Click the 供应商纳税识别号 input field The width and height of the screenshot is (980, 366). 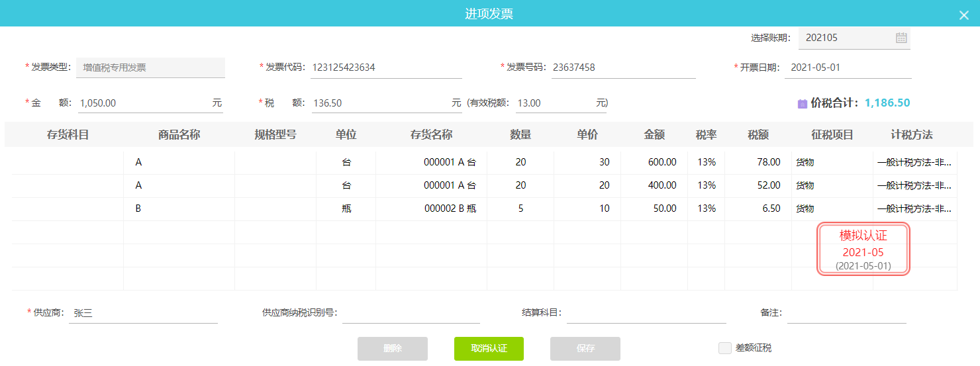tap(411, 313)
